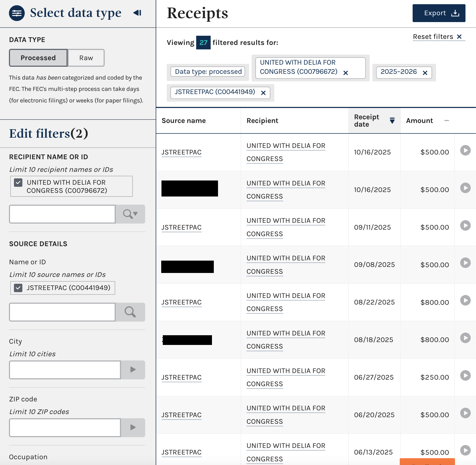Expand details for the 06/27/2025 receipt row

coord(465,375)
